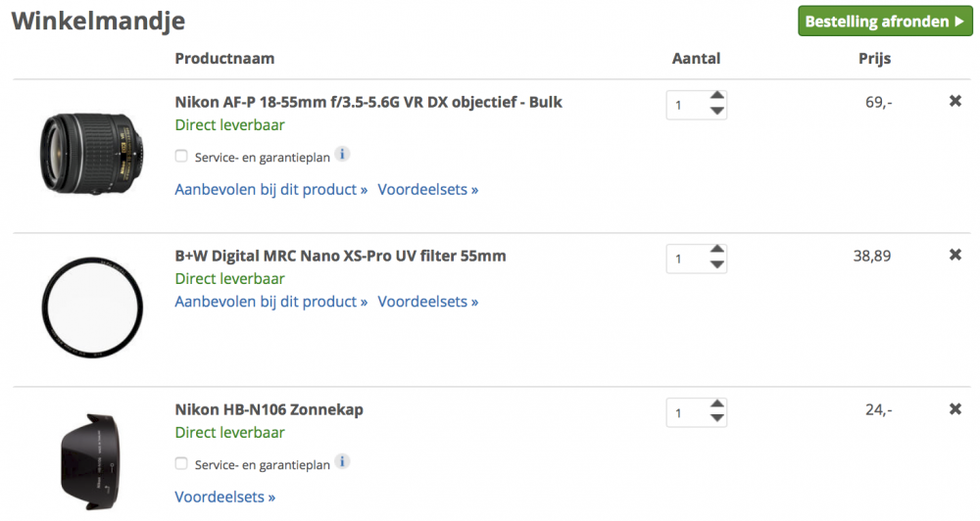Click the Nikon 18-55mm lens thumbnail

coord(92,154)
